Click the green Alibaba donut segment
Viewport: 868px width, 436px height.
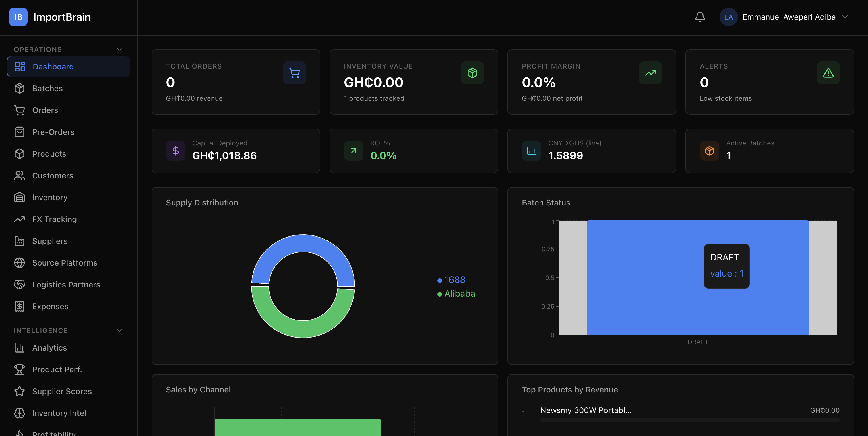pos(303,329)
